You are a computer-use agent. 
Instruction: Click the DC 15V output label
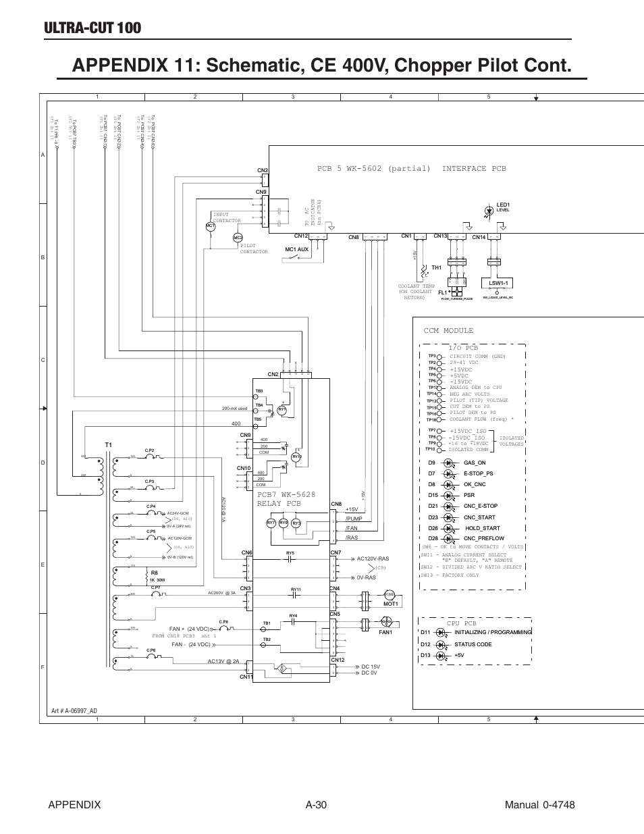pos(370,667)
